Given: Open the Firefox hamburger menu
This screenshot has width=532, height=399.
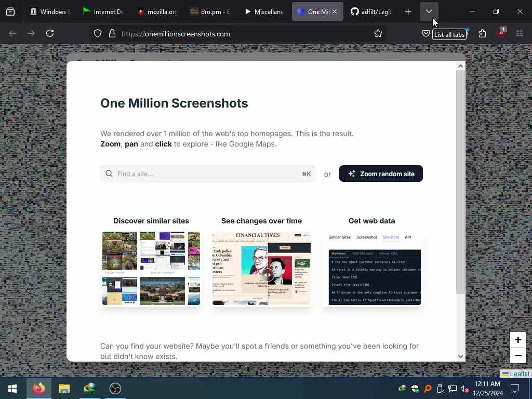Looking at the screenshot, I should 520,33.
